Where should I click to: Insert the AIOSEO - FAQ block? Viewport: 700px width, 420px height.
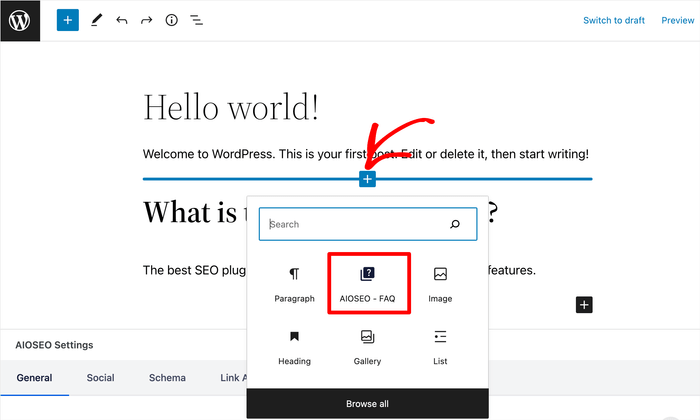(367, 284)
